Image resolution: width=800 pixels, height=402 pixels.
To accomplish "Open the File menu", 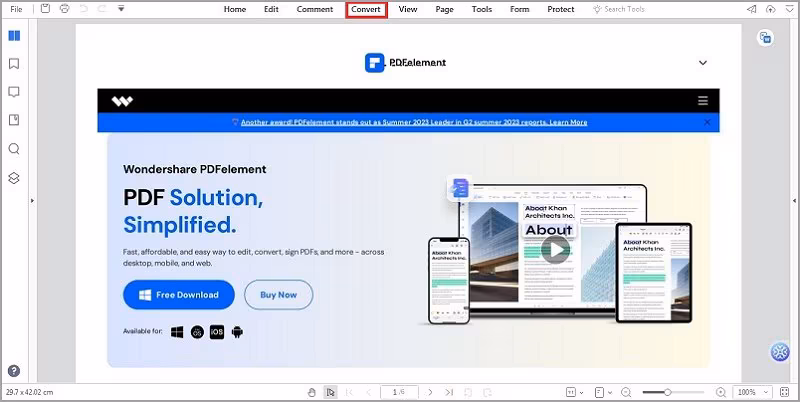I will point(16,9).
